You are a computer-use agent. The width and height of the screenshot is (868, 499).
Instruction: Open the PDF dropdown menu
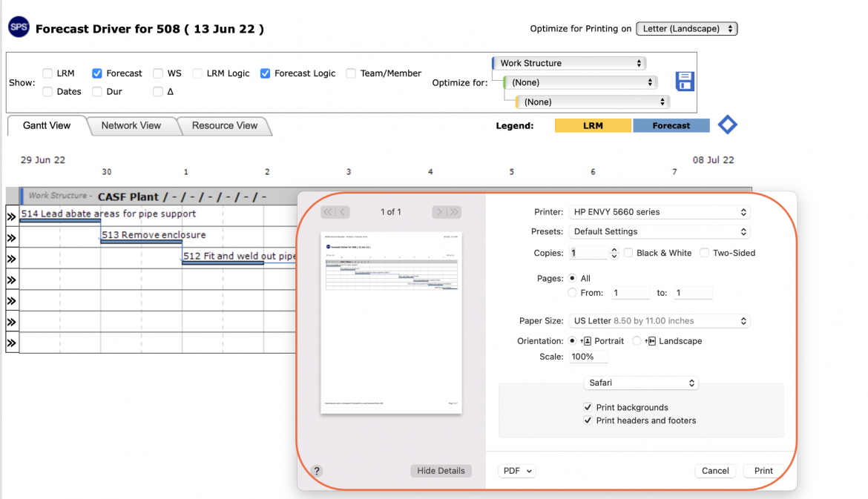tap(517, 471)
